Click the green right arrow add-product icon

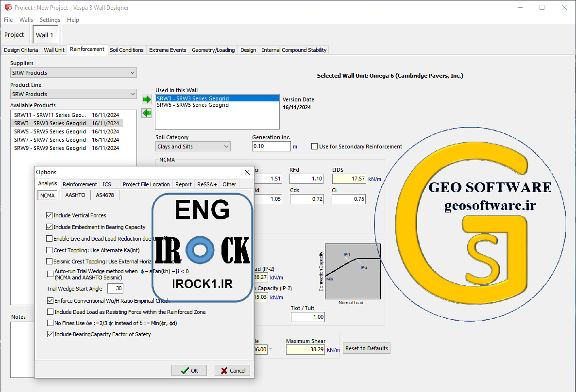tap(147, 99)
